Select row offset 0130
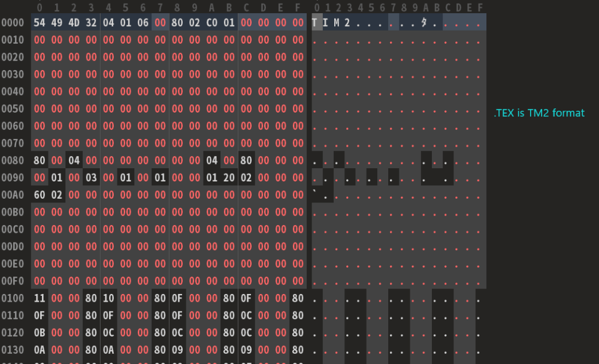Viewport: 599px width, 364px height. [x=13, y=350]
